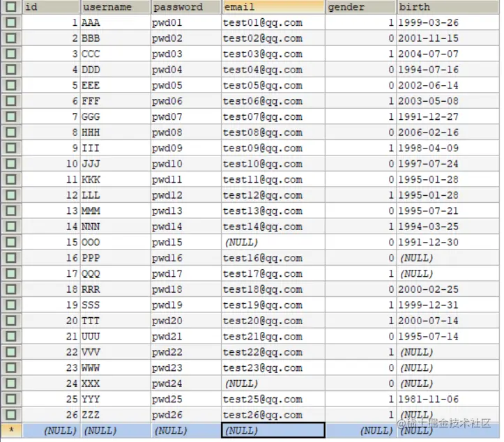Select password cell pwd14
This screenshot has width=504, height=442.
pyautogui.click(x=186, y=227)
